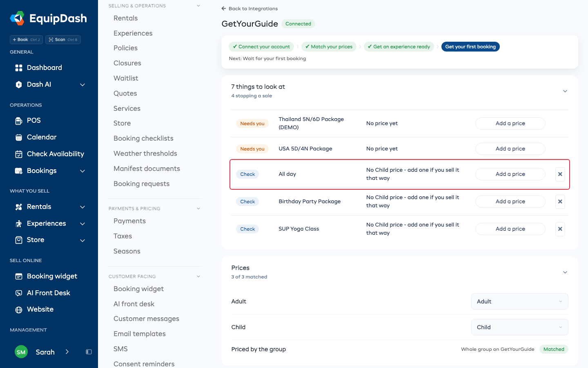Add a price for USA 5D/4N Package
Image resolution: width=588 pixels, height=368 pixels.
coord(510,149)
